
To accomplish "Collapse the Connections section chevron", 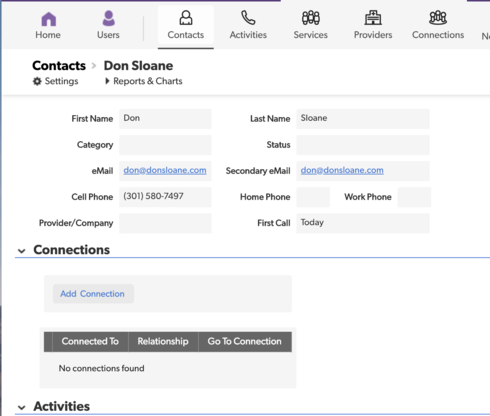I will [x=22, y=251].
